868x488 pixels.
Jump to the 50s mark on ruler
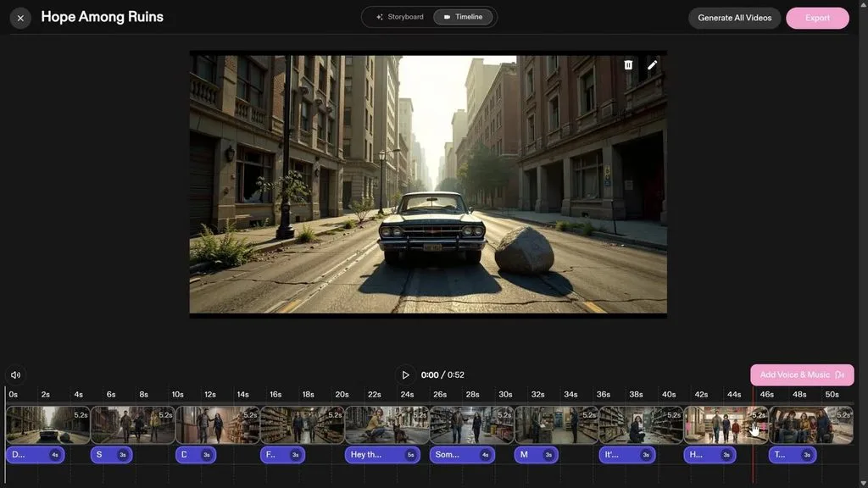832,395
